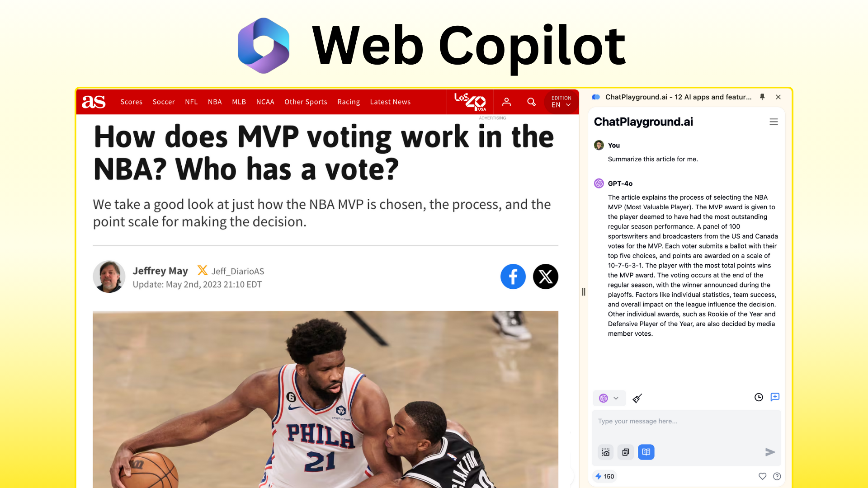Image resolution: width=868 pixels, height=488 pixels.
Task: Click the AS homepage logo button
Action: point(94,102)
